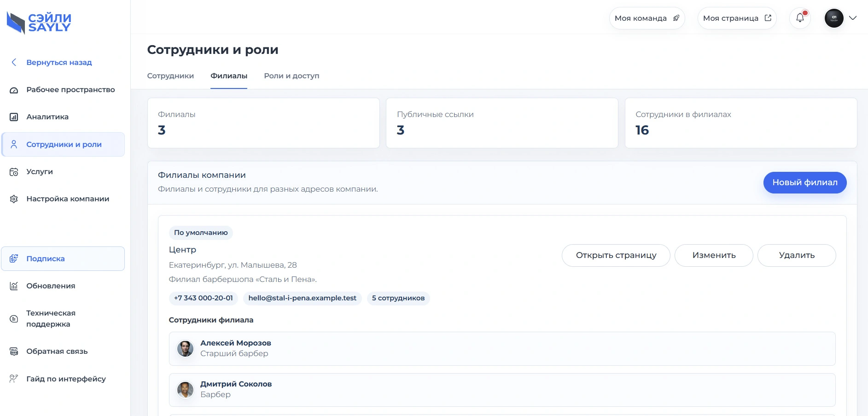868x416 pixels.
Task: Click Дмитрий Соколов employee row
Action: (x=502, y=390)
